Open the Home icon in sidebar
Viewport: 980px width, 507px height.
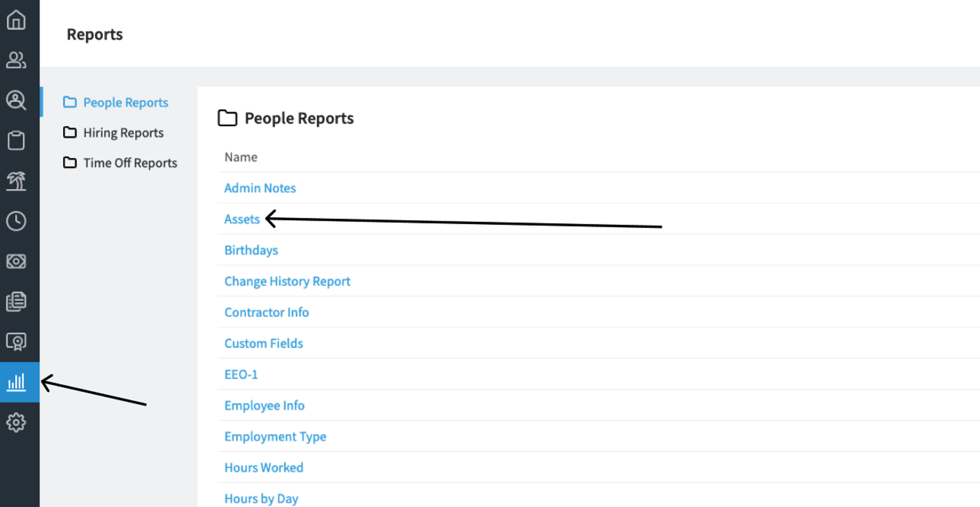click(16, 20)
